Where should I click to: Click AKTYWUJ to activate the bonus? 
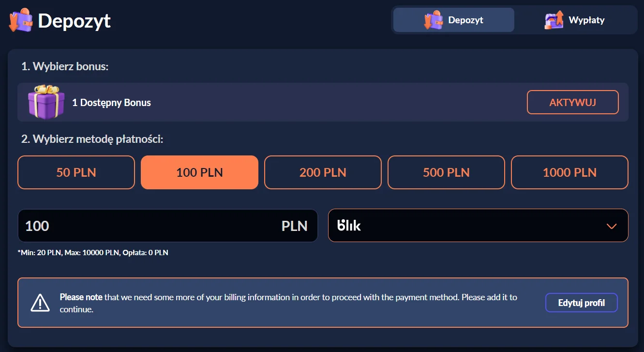pos(572,102)
